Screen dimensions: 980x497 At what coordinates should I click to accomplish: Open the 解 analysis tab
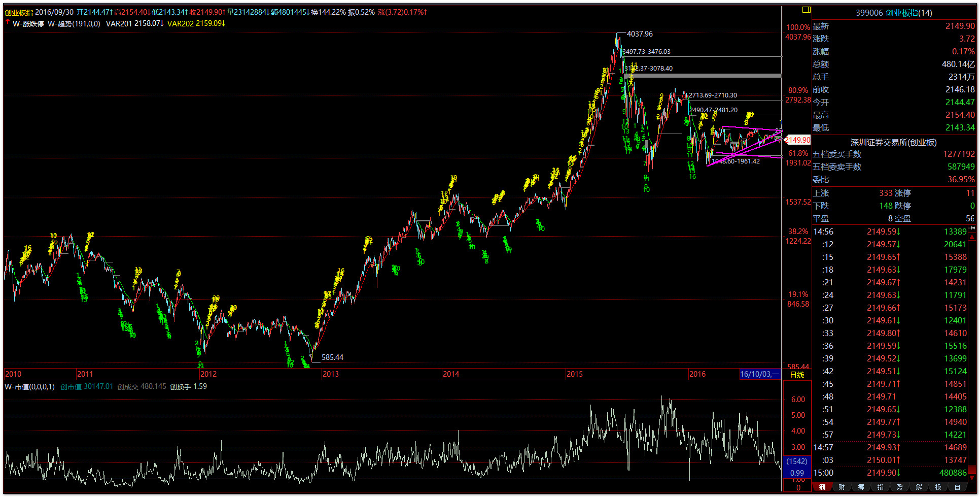point(919,487)
